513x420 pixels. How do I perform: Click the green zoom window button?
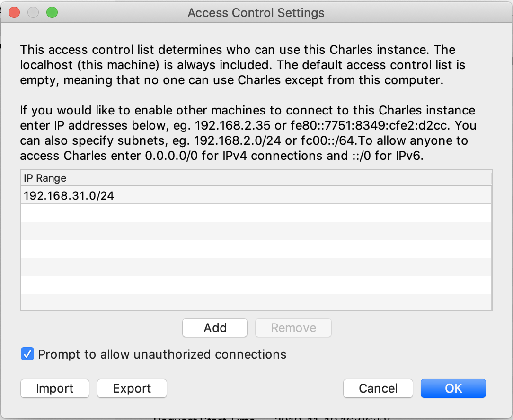[52, 13]
